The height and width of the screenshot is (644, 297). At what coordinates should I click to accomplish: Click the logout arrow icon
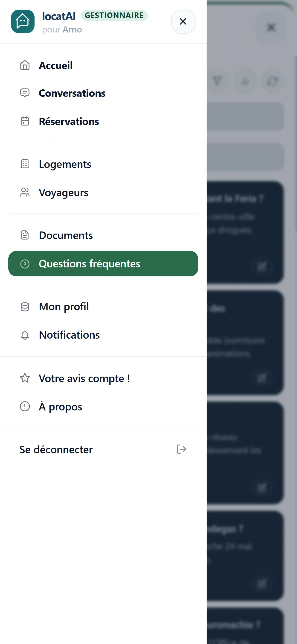pos(181,449)
